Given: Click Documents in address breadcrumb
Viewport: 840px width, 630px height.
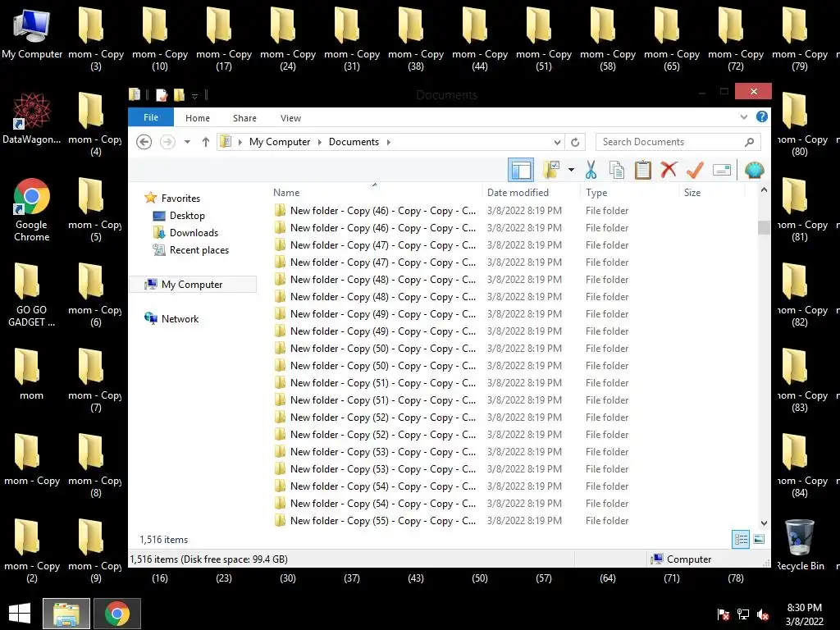Looking at the screenshot, I should 354,142.
